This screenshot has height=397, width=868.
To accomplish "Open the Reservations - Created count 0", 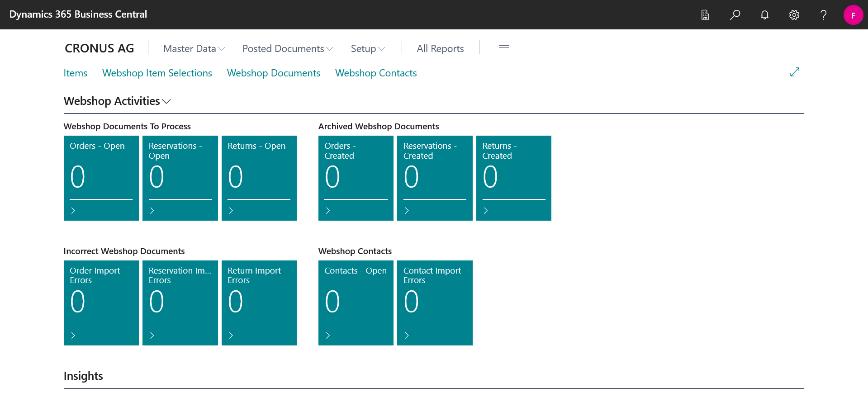I will click(x=411, y=177).
